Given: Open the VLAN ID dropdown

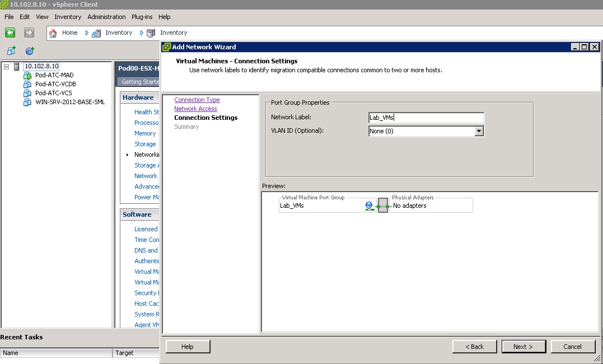Looking at the screenshot, I should 478,131.
